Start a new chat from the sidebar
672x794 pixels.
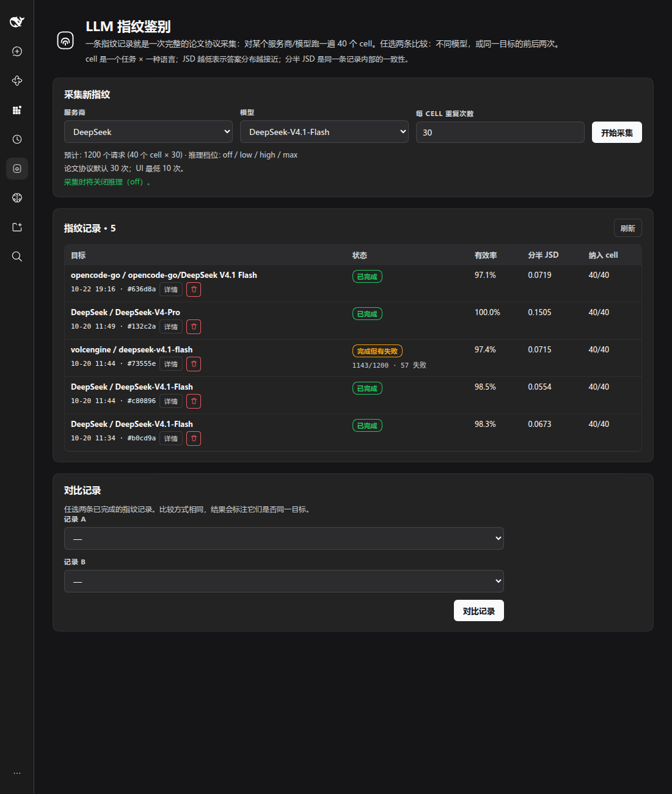pos(17,51)
